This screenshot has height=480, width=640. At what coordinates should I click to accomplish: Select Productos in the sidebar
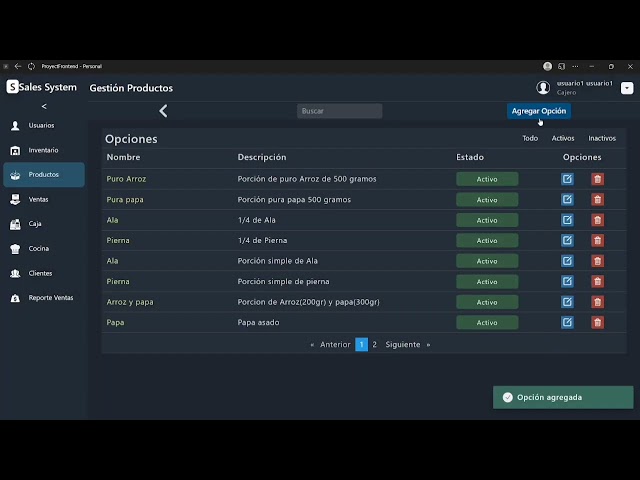pyautogui.click(x=44, y=175)
